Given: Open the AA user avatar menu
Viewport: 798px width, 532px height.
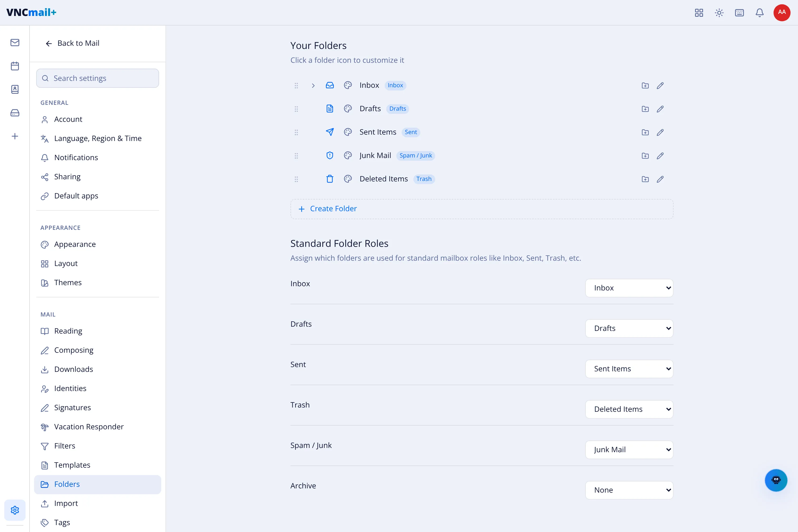Looking at the screenshot, I should point(782,13).
